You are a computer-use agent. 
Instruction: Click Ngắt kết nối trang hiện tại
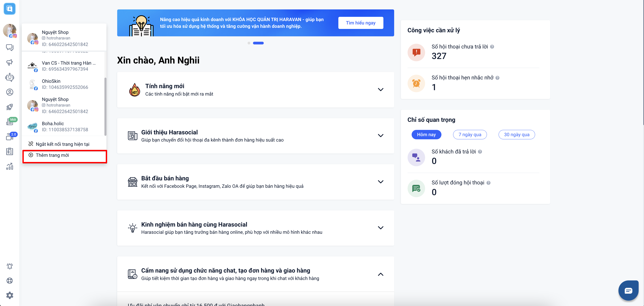point(62,144)
